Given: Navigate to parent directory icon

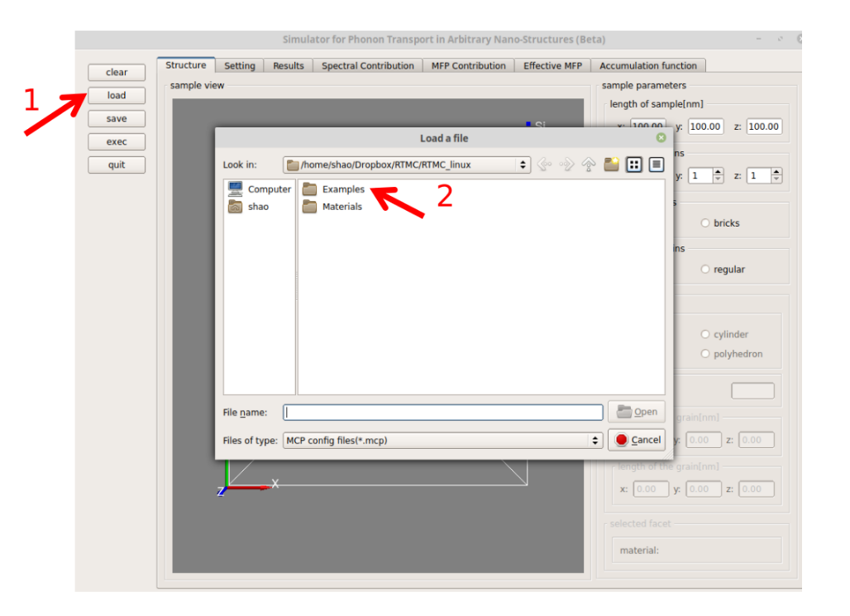Looking at the screenshot, I should pos(589,165).
